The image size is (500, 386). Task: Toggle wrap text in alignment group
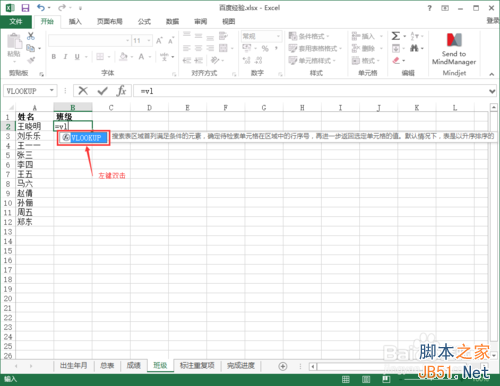coord(223,36)
